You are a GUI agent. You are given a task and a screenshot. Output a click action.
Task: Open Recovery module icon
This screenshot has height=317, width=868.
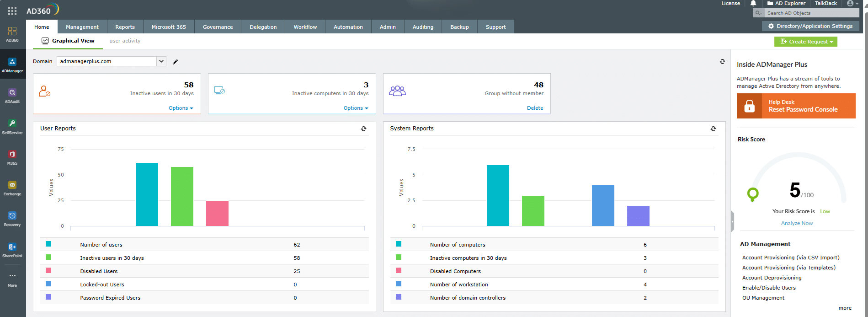coord(12,219)
